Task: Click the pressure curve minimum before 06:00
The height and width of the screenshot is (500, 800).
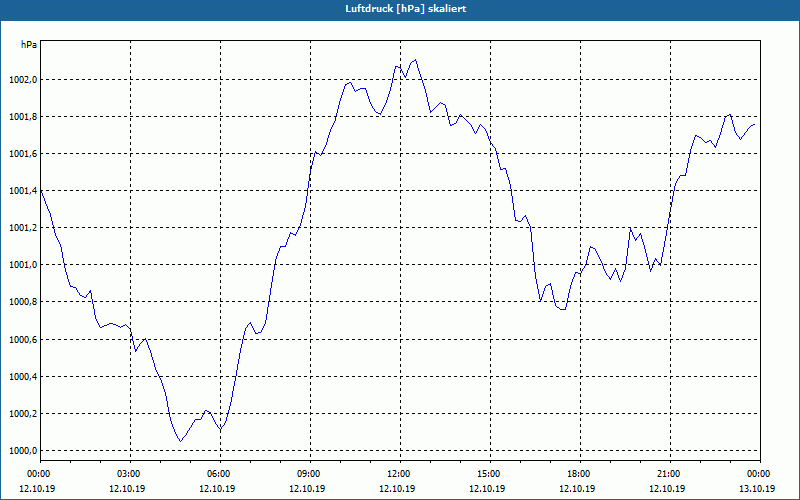Action: point(180,441)
